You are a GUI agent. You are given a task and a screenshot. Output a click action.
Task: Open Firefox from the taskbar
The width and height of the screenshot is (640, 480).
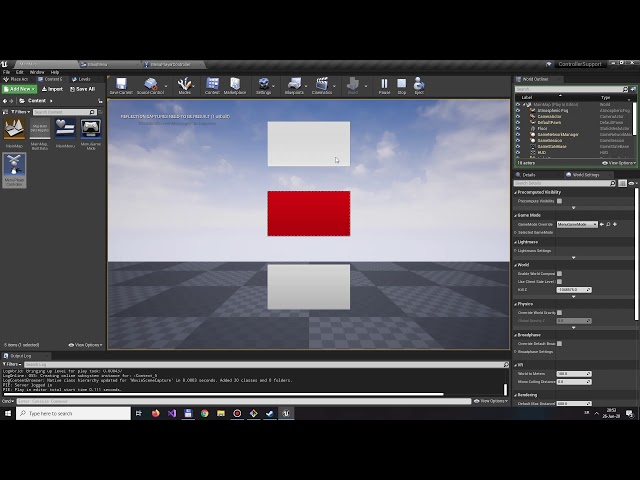click(156, 413)
